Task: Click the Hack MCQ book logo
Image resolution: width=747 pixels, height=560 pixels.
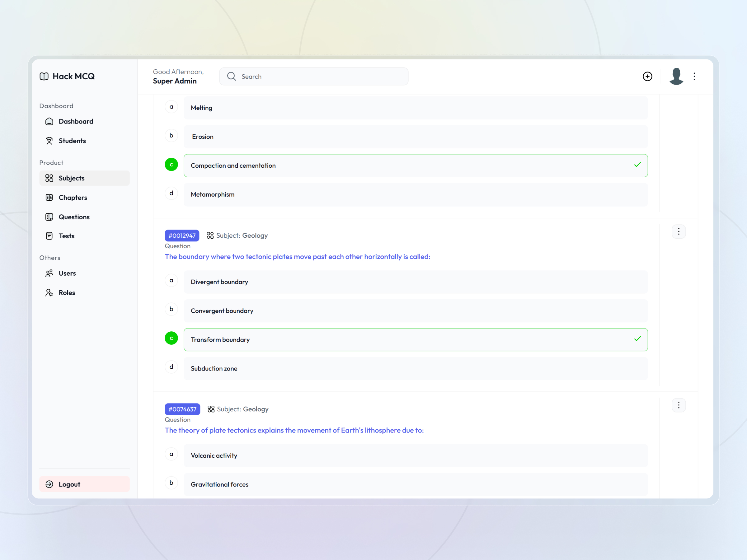Action: click(x=44, y=76)
